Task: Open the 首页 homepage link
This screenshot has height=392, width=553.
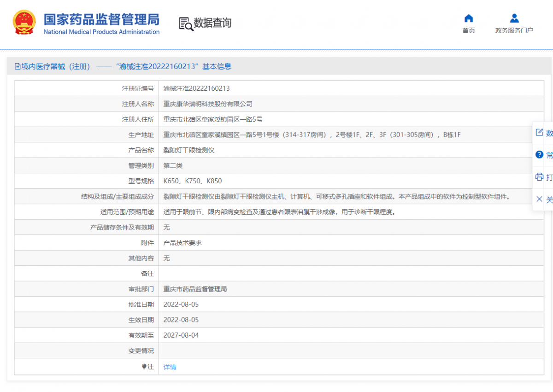Action: click(x=468, y=30)
